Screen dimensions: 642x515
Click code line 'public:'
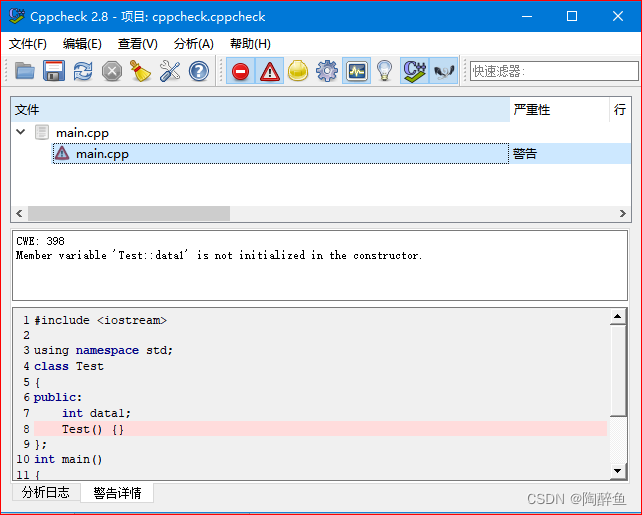[58, 397]
